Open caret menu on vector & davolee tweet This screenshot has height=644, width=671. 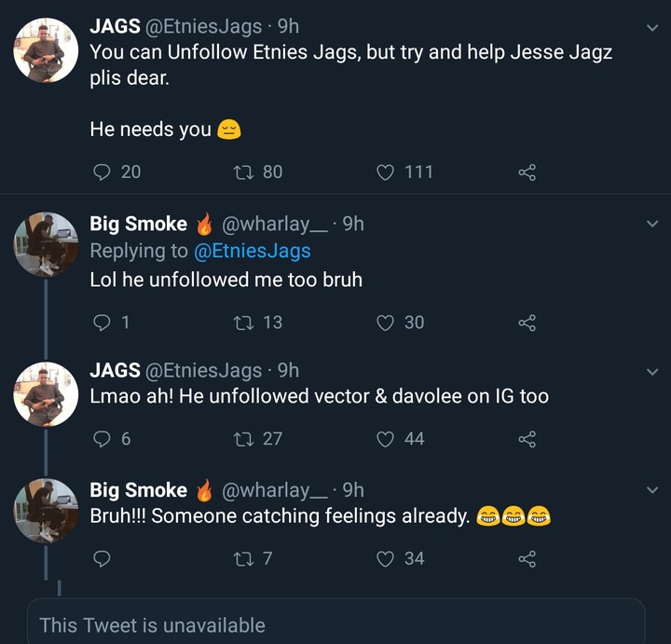[652, 372]
